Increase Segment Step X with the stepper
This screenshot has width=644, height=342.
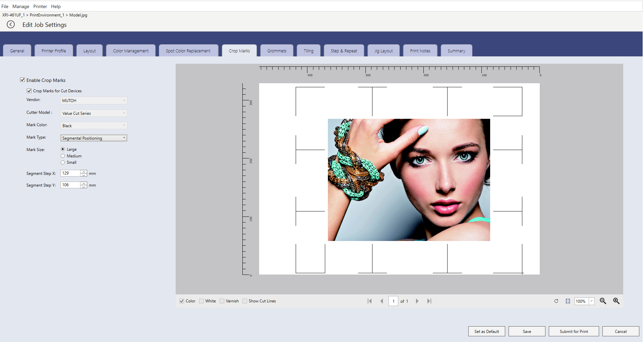[83, 172]
